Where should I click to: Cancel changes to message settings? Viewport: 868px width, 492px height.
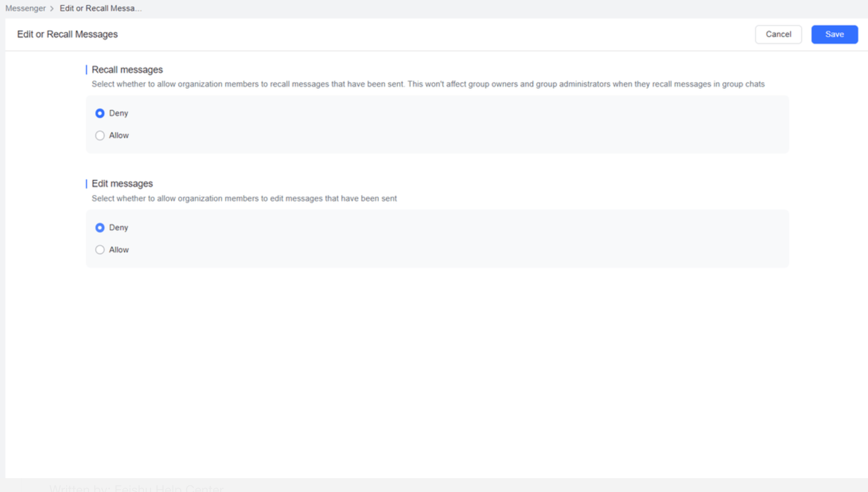point(778,34)
